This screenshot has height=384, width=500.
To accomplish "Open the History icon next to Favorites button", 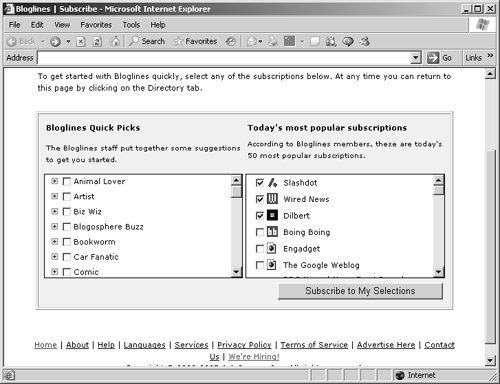I will 231,42.
